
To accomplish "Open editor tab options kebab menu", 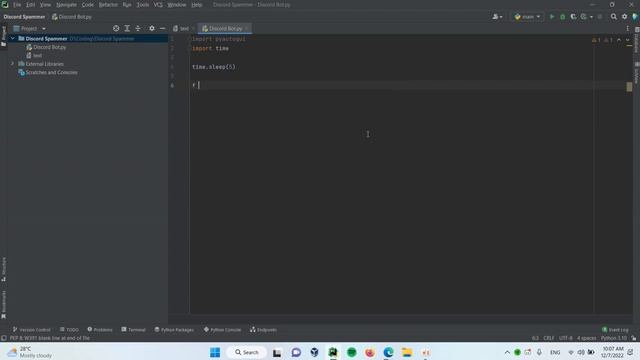I will point(627,29).
